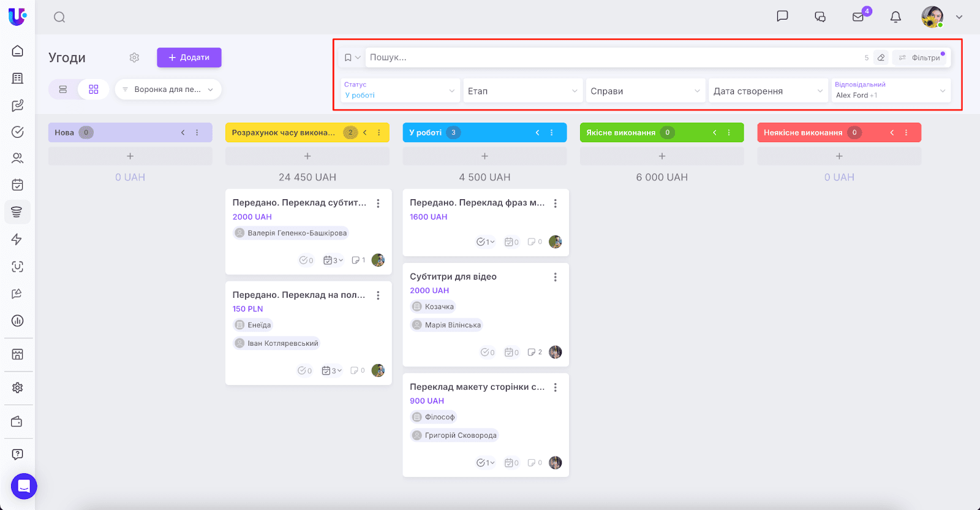
Task: Open the support chat widget button
Action: [x=24, y=487]
